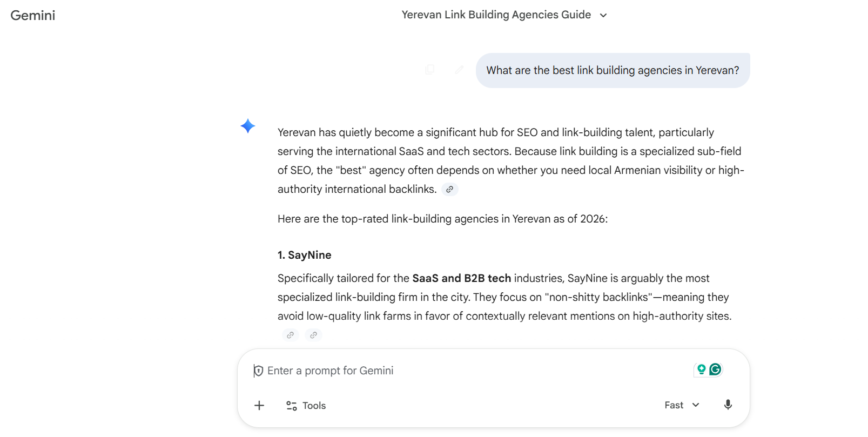This screenshot has height=437, width=868.
Task: Activate the microphone for voice input
Action: click(728, 405)
